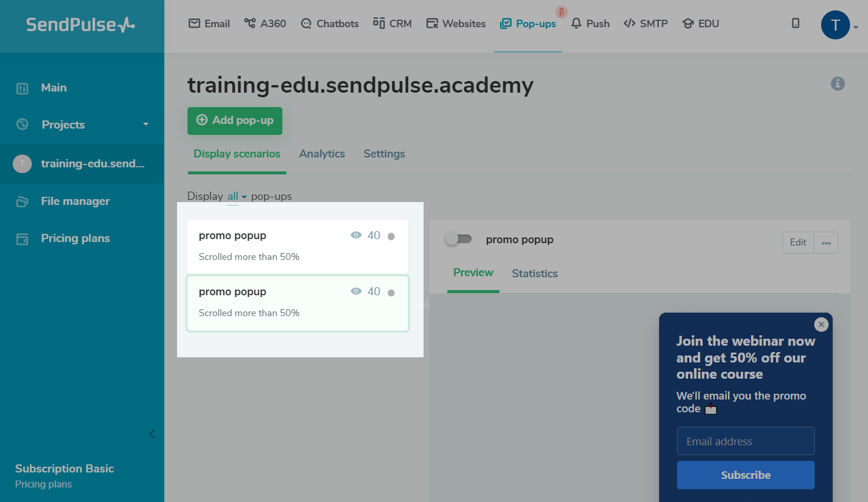
Task: Open the Email section
Action: (x=209, y=24)
